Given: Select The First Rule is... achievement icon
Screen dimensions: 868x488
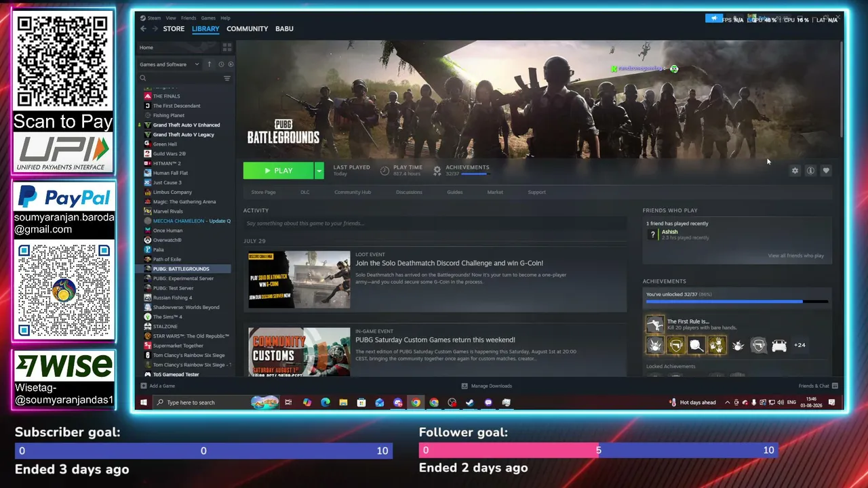Looking at the screenshot, I should pos(654,325).
